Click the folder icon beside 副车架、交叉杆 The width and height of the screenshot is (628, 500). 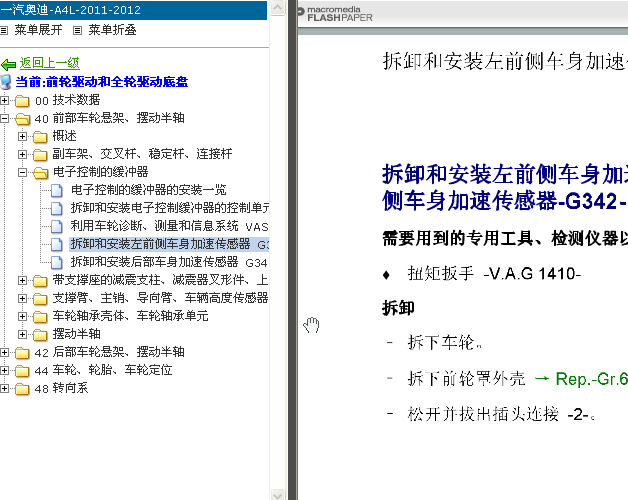point(40,155)
